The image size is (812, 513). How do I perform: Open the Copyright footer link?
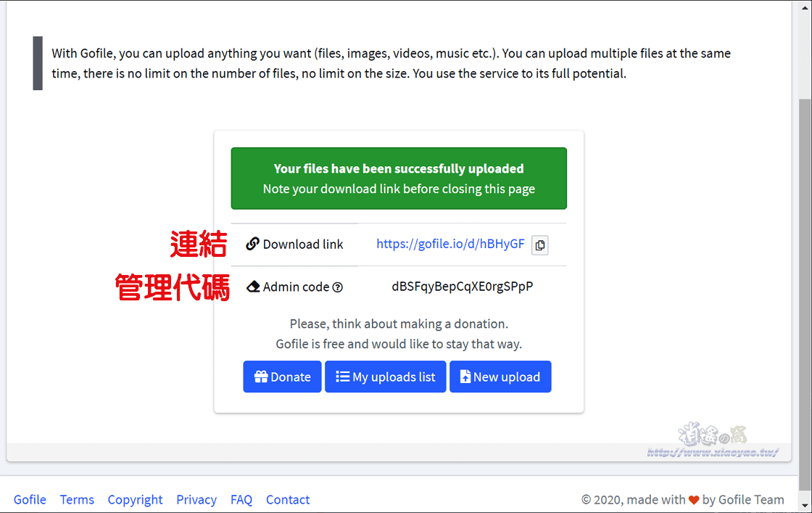pyautogui.click(x=135, y=499)
